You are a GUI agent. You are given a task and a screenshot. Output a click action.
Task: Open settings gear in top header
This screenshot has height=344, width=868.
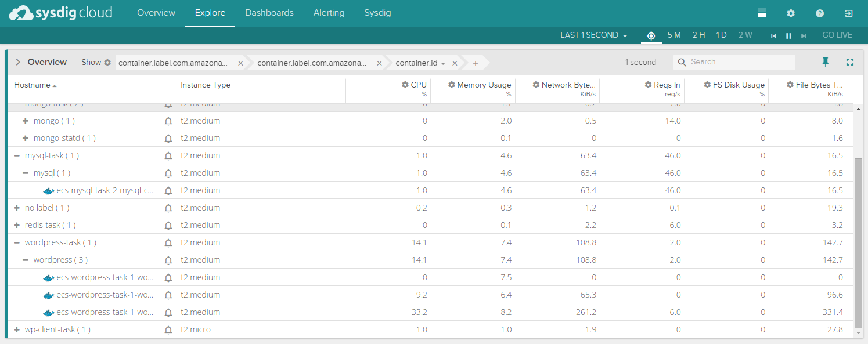coord(791,13)
